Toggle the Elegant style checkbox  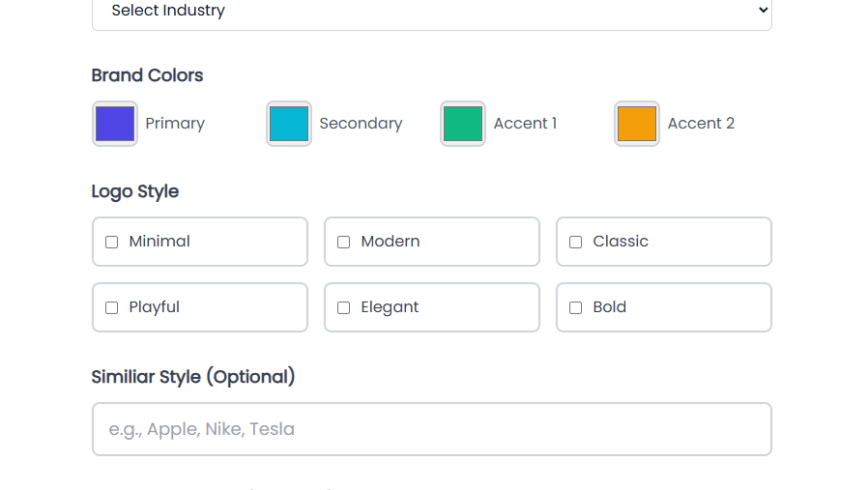coord(344,308)
